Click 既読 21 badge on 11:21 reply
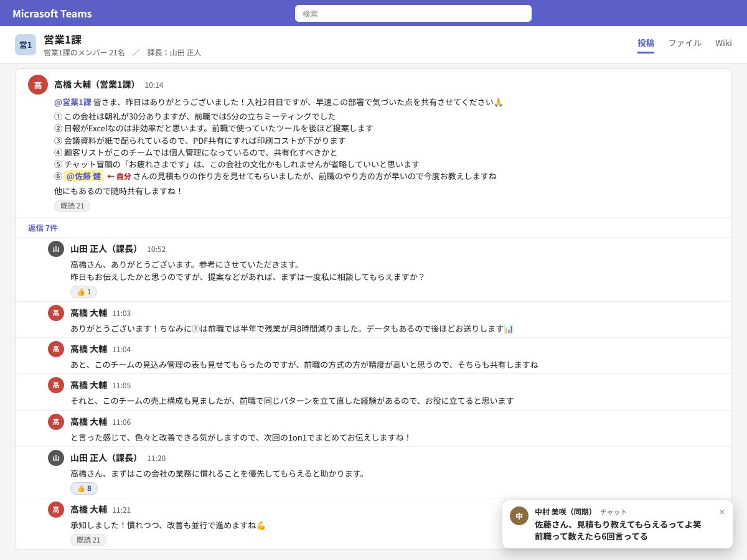This screenshot has width=747, height=560. [x=88, y=540]
